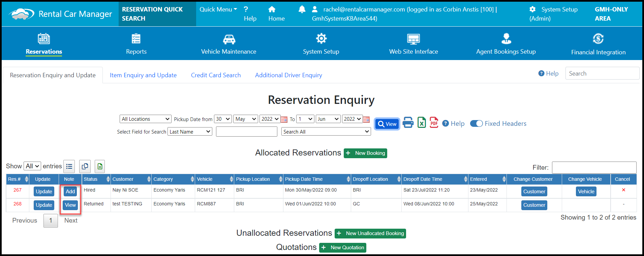Export results to Excel icon
The image size is (644, 256).
(x=422, y=123)
